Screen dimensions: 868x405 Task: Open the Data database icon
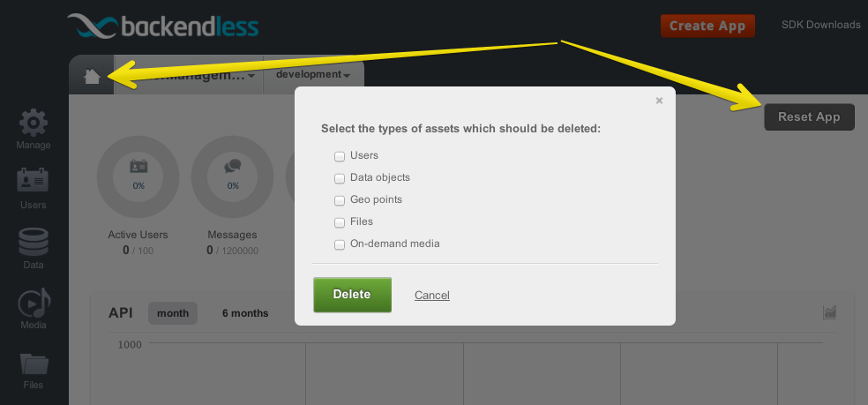(x=34, y=242)
